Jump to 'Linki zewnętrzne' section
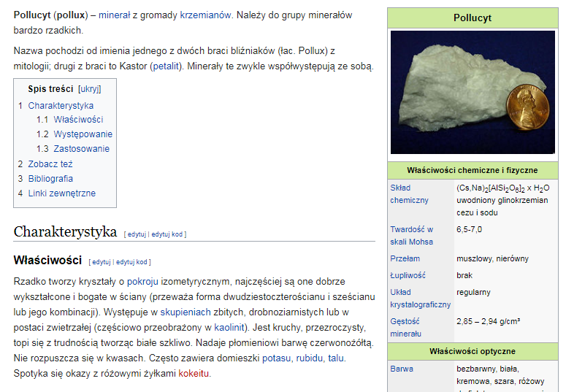The image size is (566, 392). [62, 193]
